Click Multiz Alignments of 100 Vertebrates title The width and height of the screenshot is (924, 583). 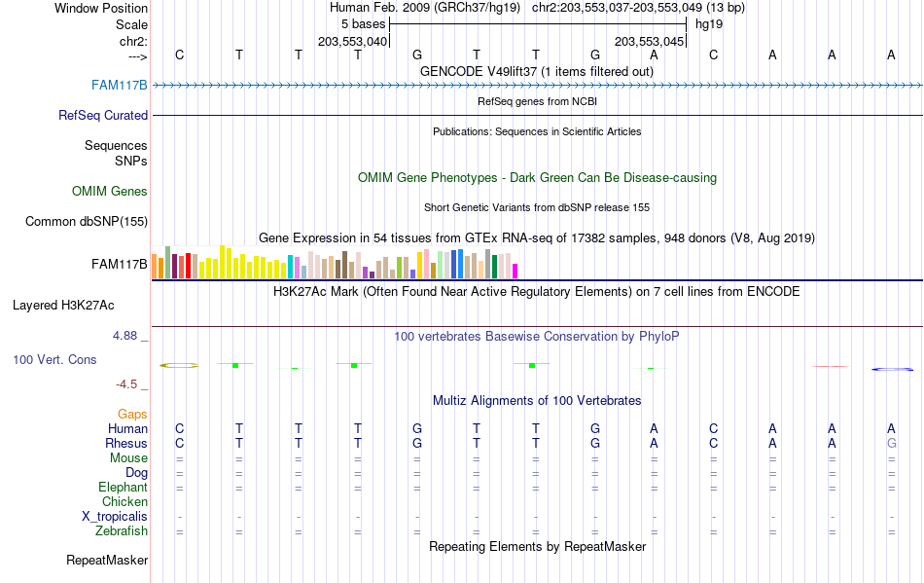[x=537, y=400]
